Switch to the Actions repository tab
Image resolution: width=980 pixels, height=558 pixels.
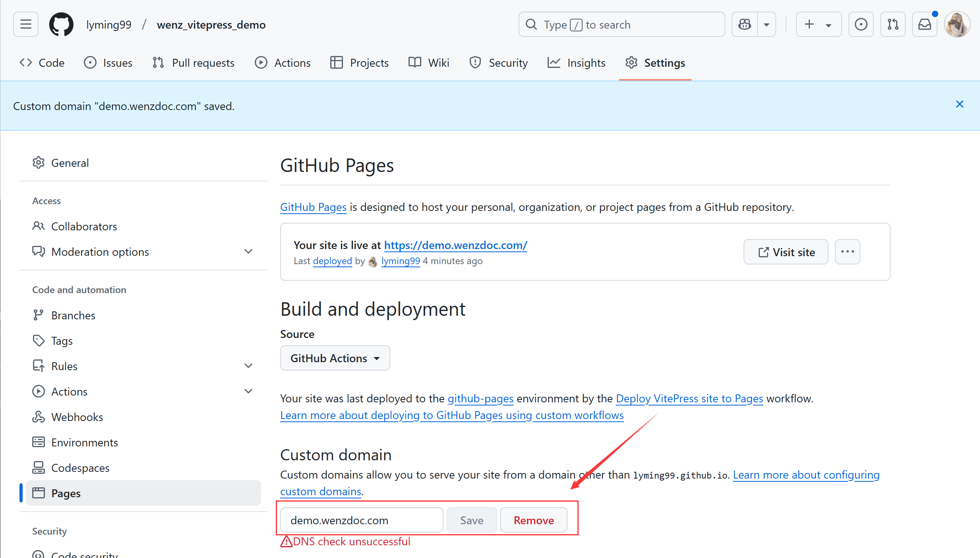coord(283,63)
